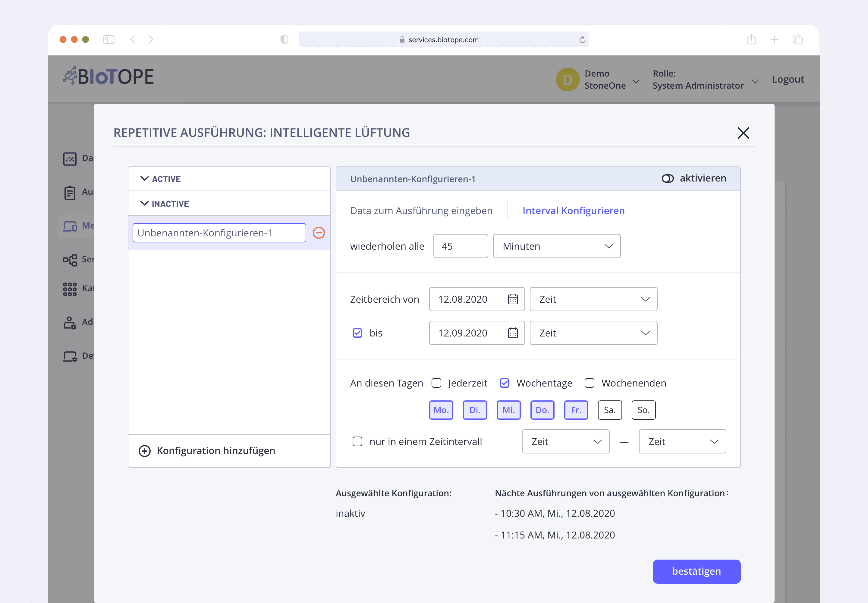Click the plus icon to add configuration
The image size is (868, 603).
point(145,451)
